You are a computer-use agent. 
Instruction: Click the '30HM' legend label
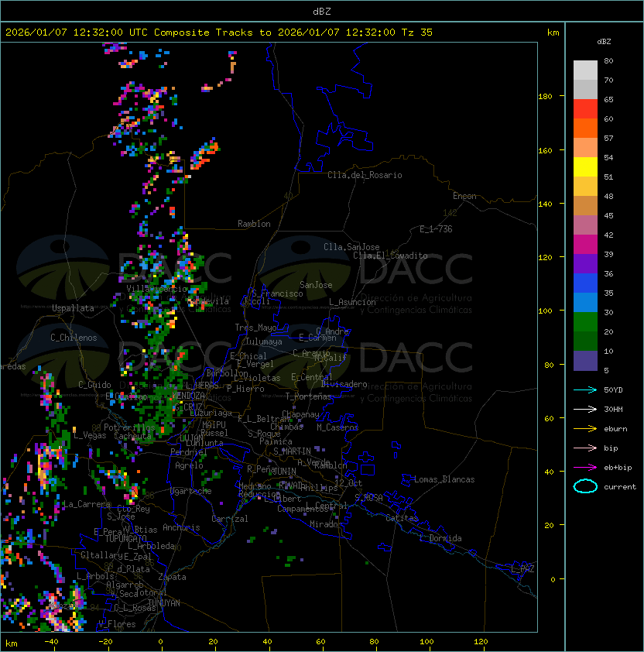coord(613,410)
